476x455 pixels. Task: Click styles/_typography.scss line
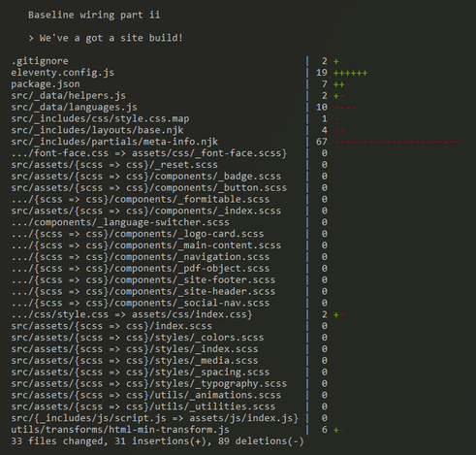coord(149,384)
